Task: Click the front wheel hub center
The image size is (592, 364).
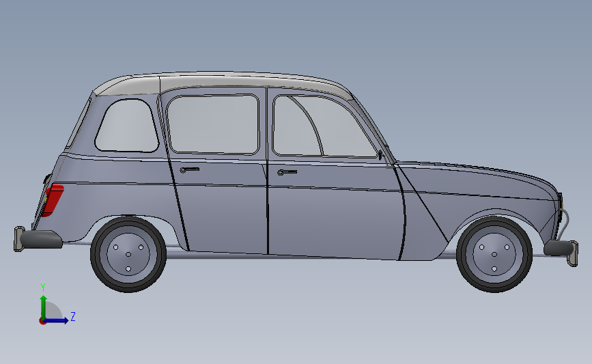Action: pos(494,255)
